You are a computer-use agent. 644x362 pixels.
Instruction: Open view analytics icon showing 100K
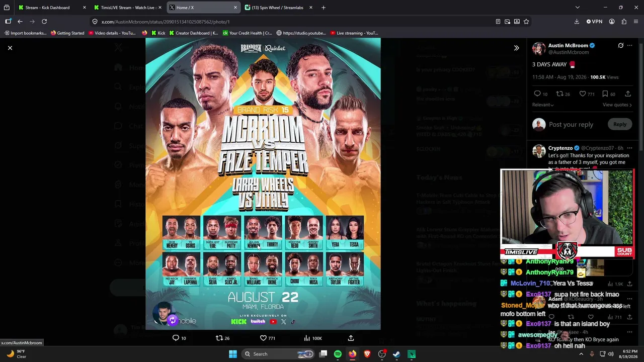[307, 338]
